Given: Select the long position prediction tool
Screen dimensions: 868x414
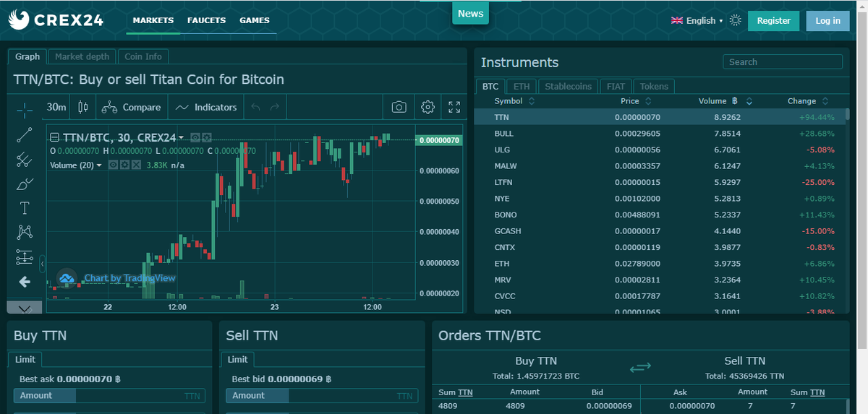Looking at the screenshot, I should [x=25, y=256].
